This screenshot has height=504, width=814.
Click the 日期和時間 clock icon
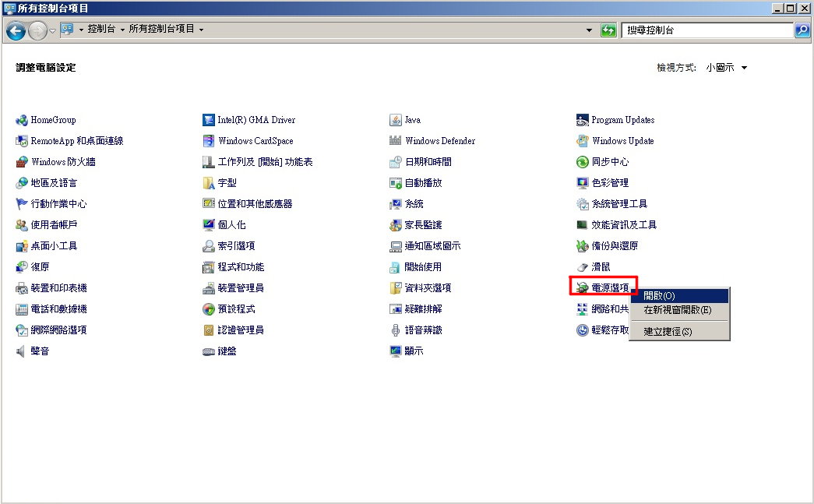(x=395, y=162)
